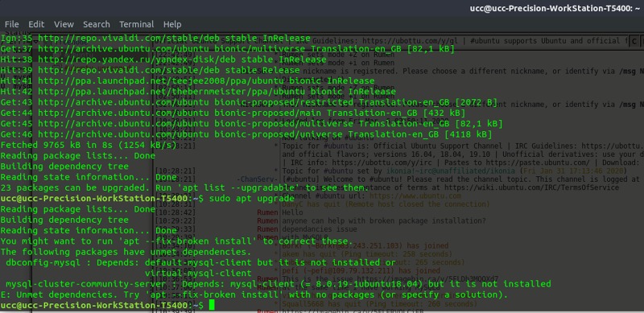The image size is (644, 313).
Task: Click 'dependancies issue' IRC message
Action: pos(320,229)
